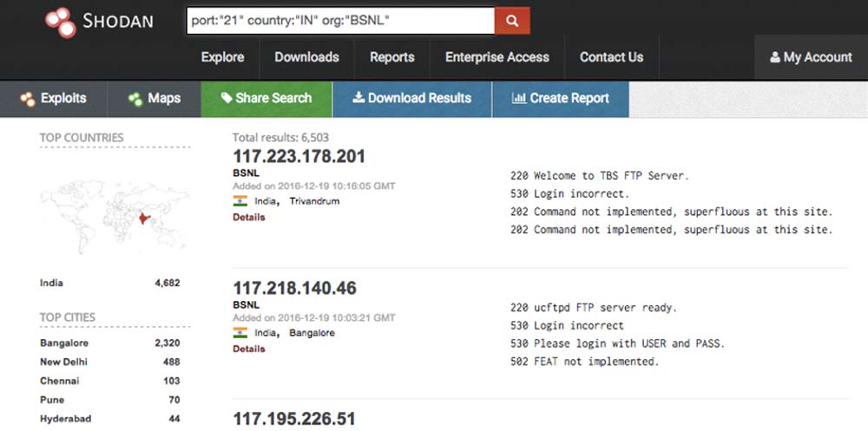Screen dimensions: 868x431
Task: Open the Explore menu item
Action: tap(222, 57)
